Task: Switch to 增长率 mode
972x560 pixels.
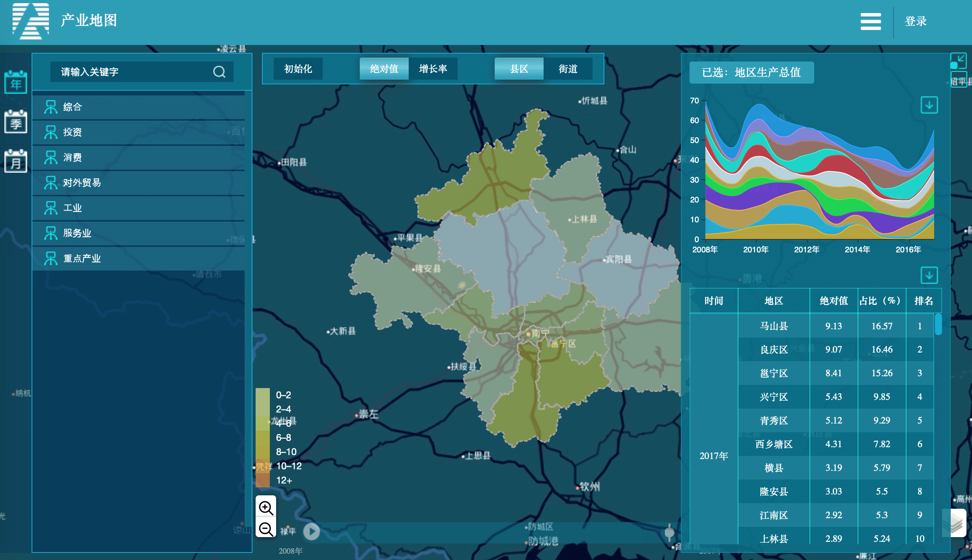Action: [433, 69]
